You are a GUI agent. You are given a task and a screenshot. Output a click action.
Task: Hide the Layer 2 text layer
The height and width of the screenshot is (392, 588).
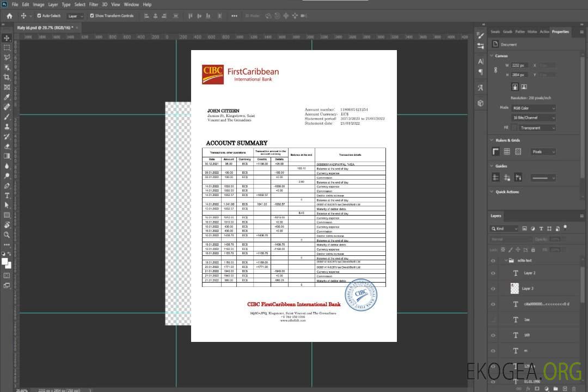[493, 273]
